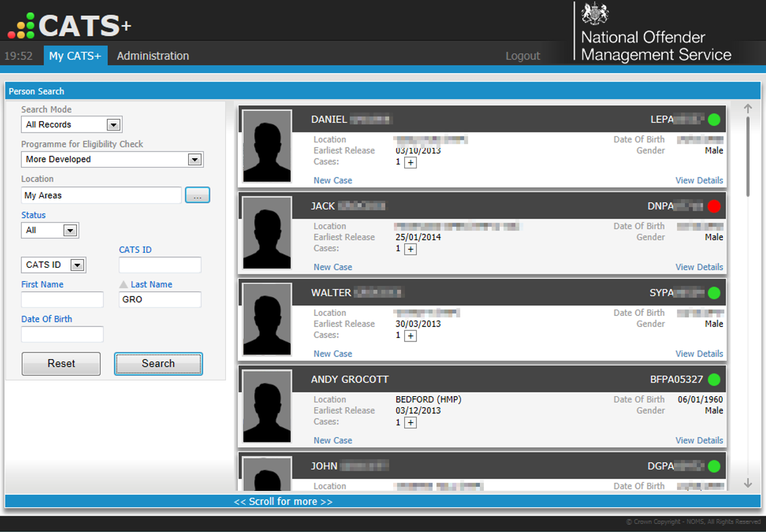
Task: Click the release date 30/03/2013
Action: (x=418, y=324)
